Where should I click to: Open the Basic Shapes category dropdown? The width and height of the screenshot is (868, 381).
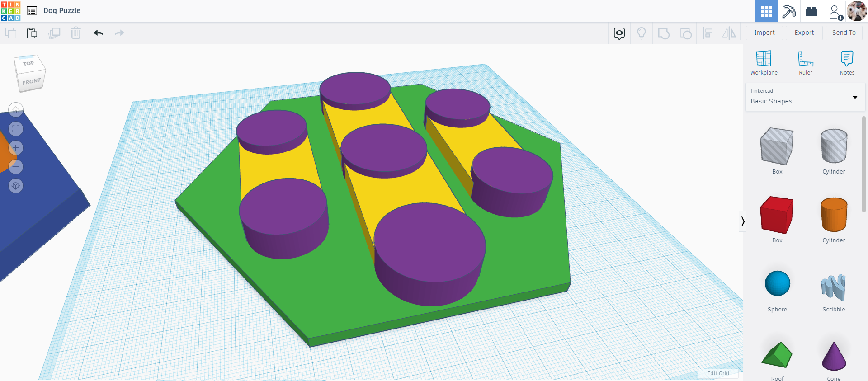coord(805,97)
